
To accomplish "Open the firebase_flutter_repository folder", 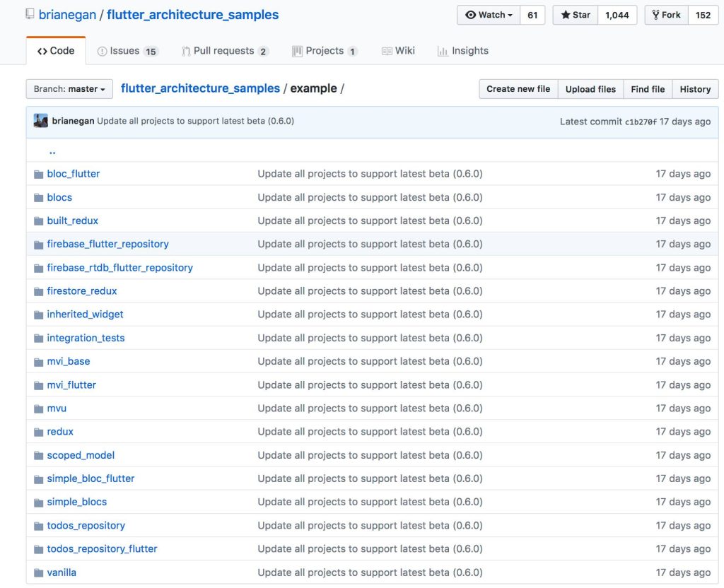I will (x=107, y=244).
